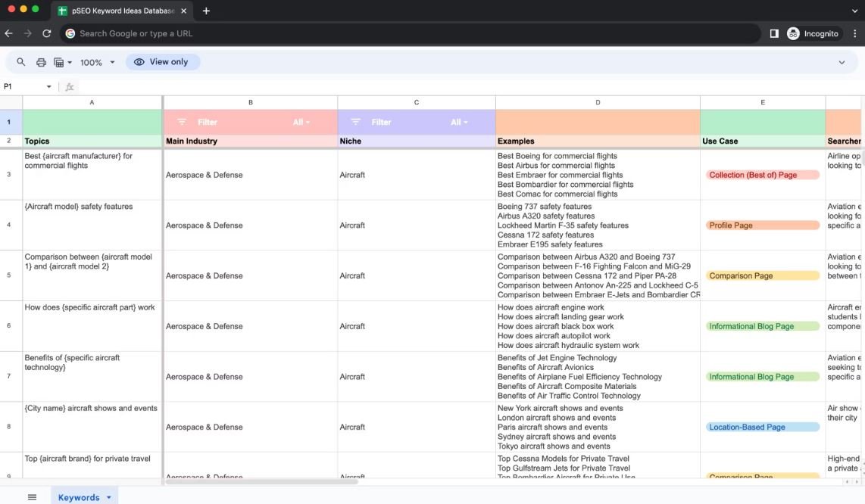Open the Incognito profile button

(x=813, y=33)
